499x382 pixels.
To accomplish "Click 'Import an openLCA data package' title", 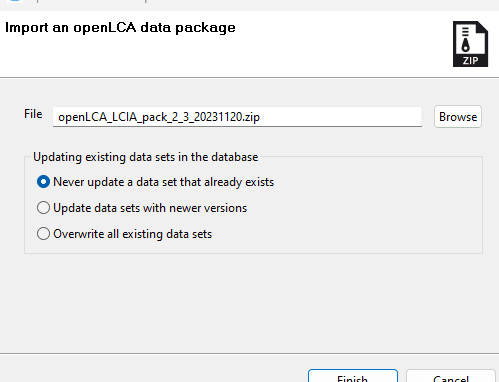I will click(120, 28).
